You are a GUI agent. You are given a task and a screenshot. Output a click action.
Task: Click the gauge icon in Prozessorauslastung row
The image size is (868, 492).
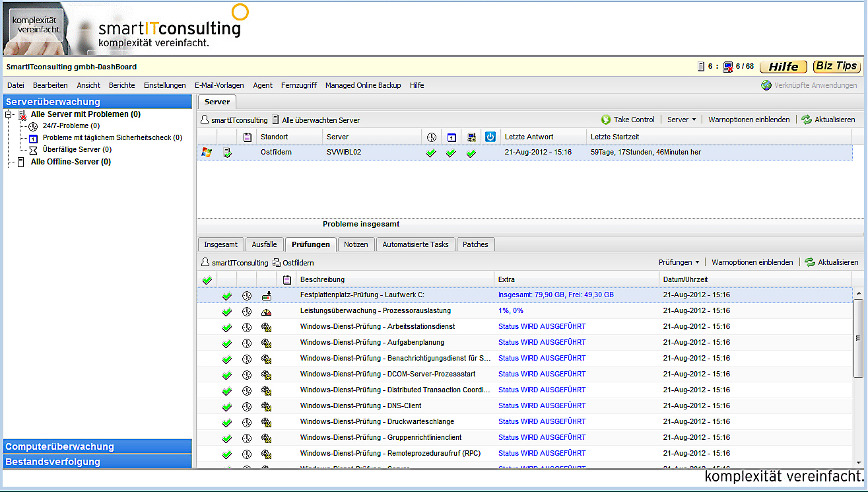(267, 311)
